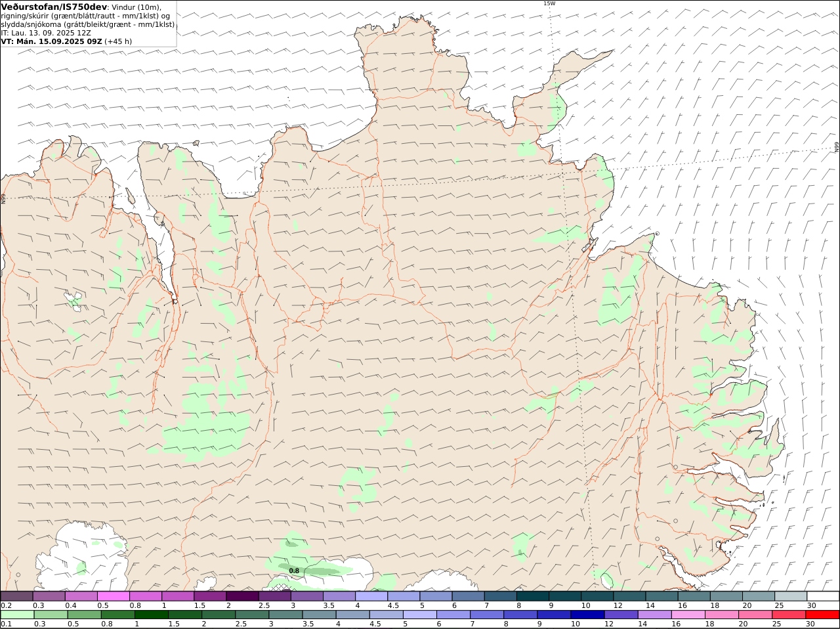Click the IT: Lau. 13. 09. 2025 12Z line
840x629 pixels.
[x=46, y=33]
